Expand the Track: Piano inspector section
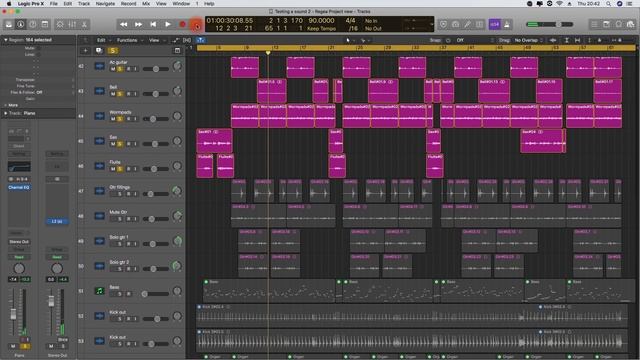Screen dimensions: 640x360 (6, 113)
